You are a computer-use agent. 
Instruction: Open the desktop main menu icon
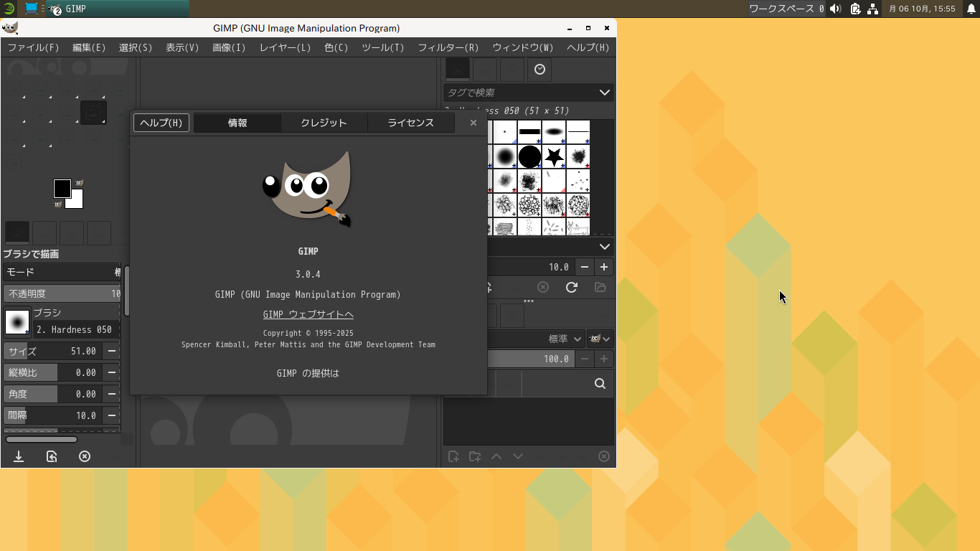[9, 9]
